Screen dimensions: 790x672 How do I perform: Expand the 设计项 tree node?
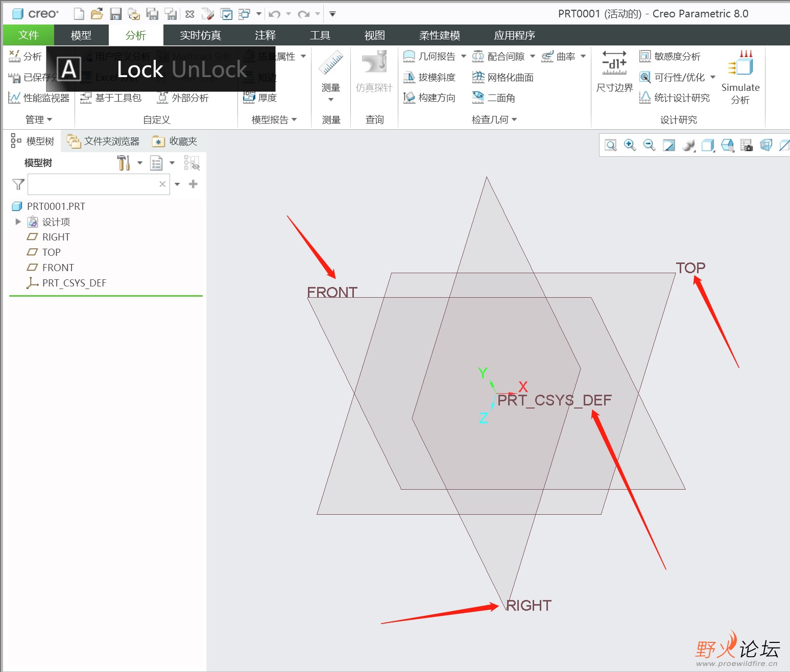point(18,222)
